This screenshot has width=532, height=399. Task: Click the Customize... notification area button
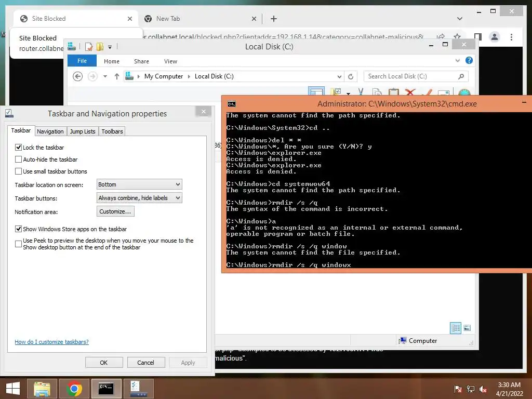[x=115, y=211]
